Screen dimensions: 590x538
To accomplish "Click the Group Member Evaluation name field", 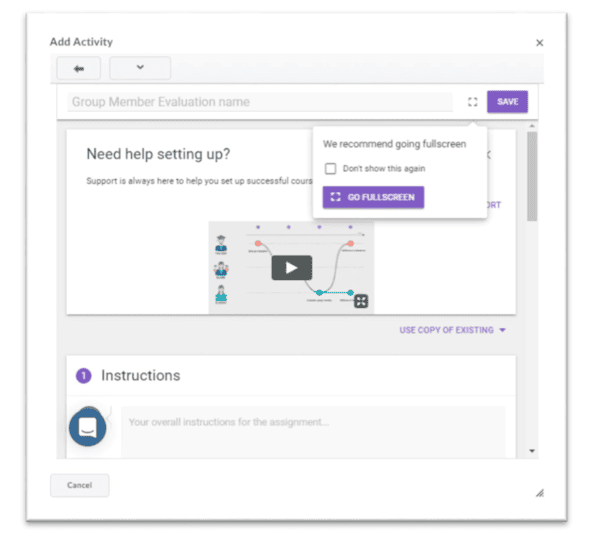I will pyautogui.click(x=260, y=102).
